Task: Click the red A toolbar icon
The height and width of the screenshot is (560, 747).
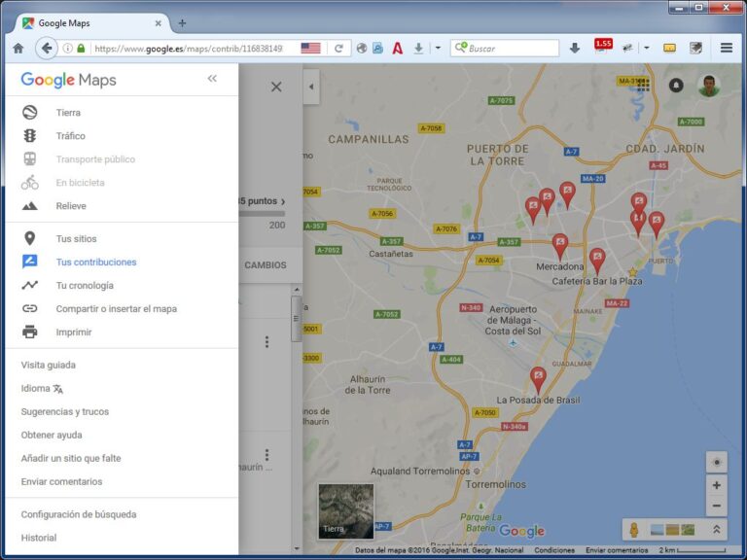Action: [x=397, y=48]
